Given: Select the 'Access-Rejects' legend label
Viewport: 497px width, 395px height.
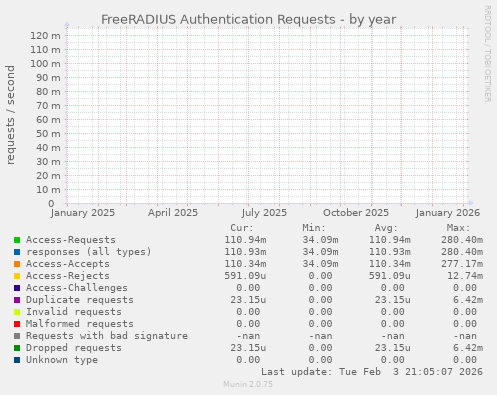Looking at the screenshot, I should tap(68, 276).
